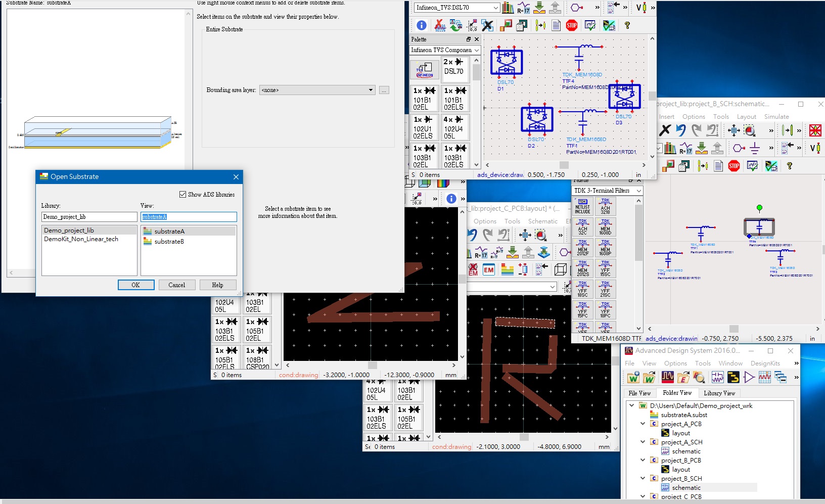Image resolution: width=825 pixels, height=504 pixels.
Task: Close the Open Substrate dialog
Action: (236, 177)
